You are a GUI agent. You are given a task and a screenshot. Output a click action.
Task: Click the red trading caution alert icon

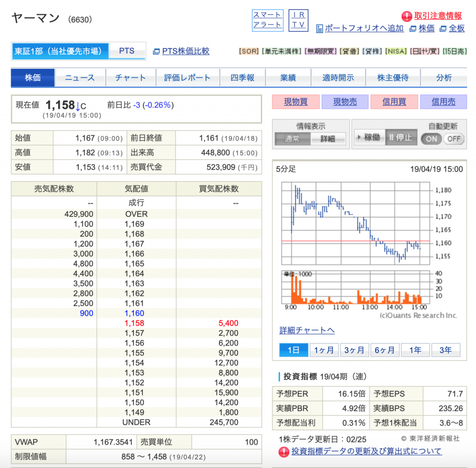click(x=407, y=16)
